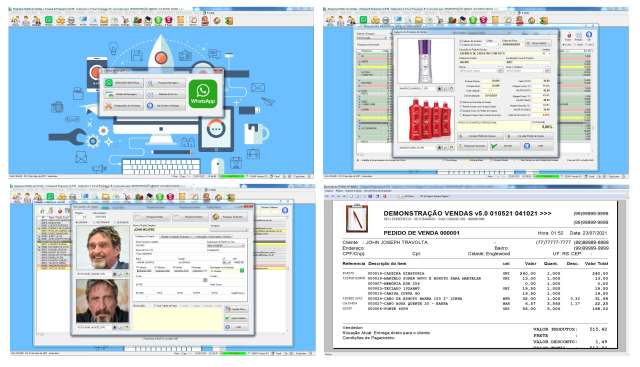Click green check button in customer dialog
This screenshot has width=640, height=367.
236,318
